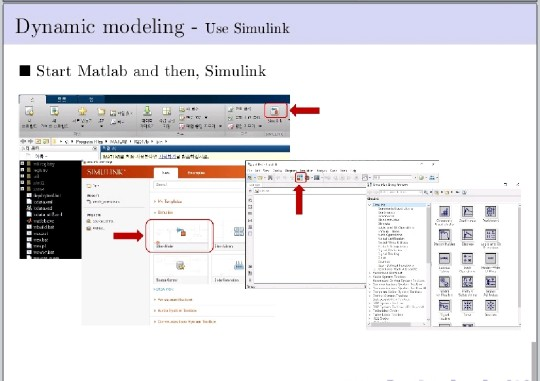Viewport: 540px width, 381px height.
Task: Open the Ports & Subsystems library icon
Action: point(467,282)
